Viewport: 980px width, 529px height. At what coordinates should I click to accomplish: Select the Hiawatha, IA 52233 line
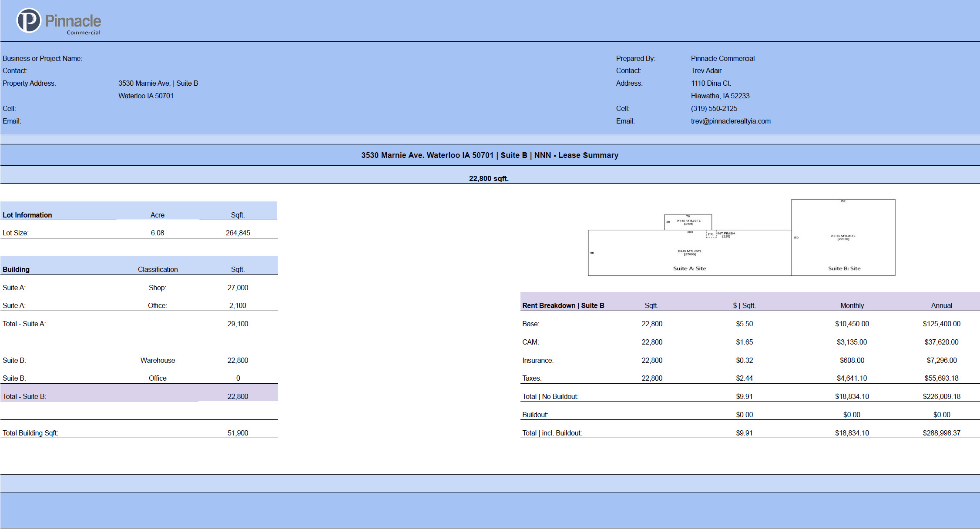coord(720,96)
